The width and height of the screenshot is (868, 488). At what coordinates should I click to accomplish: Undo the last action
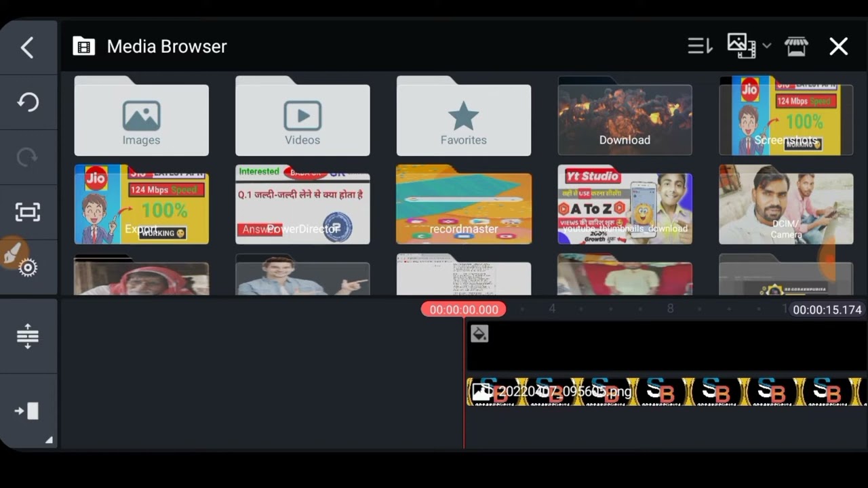[x=27, y=102]
